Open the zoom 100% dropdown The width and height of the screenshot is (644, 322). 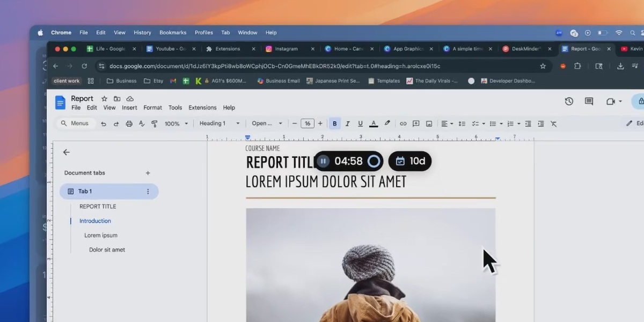pyautogui.click(x=177, y=123)
